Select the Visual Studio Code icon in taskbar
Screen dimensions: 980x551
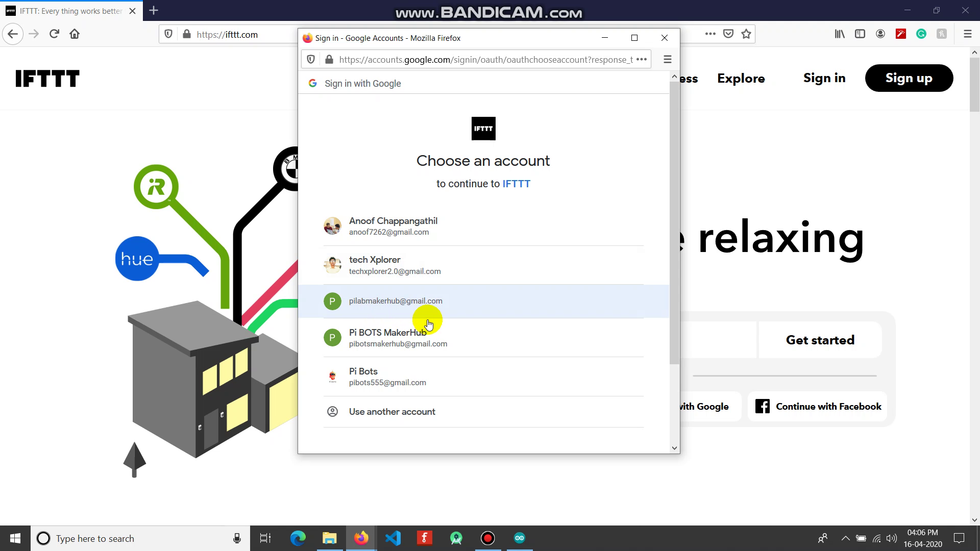tap(394, 538)
